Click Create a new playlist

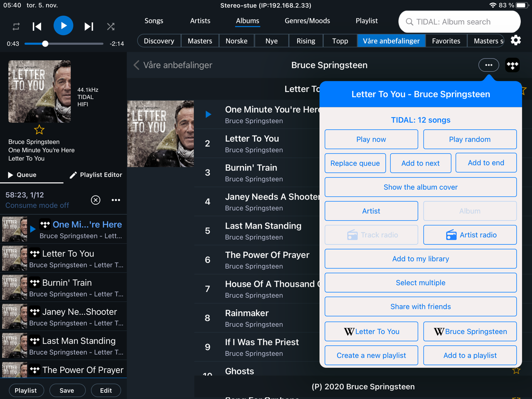pyautogui.click(x=371, y=355)
